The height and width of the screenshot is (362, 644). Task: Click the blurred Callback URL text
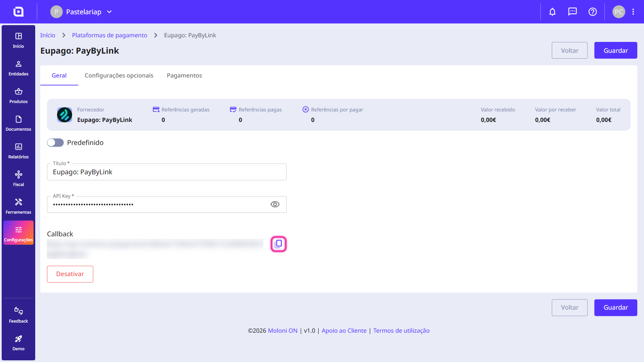[155, 248]
